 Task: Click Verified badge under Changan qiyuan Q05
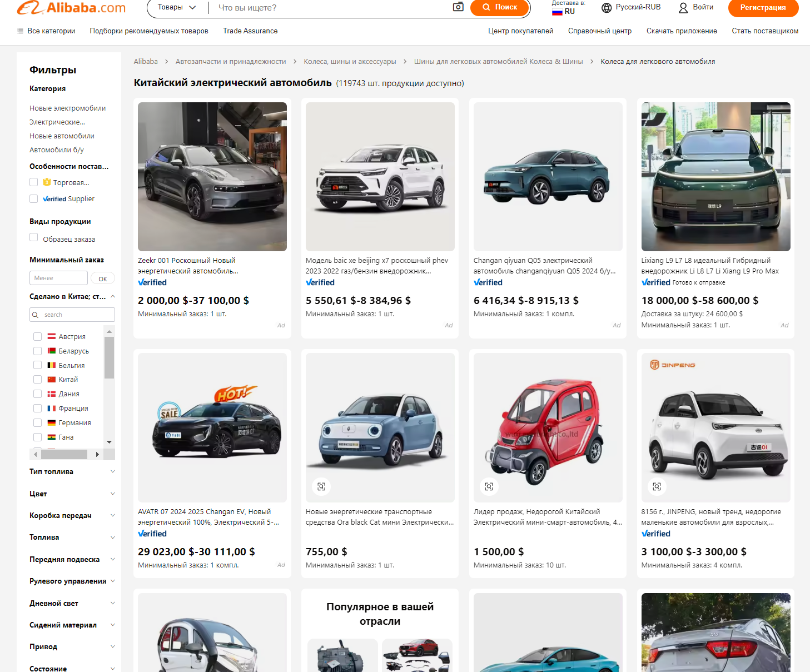click(488, 282)
